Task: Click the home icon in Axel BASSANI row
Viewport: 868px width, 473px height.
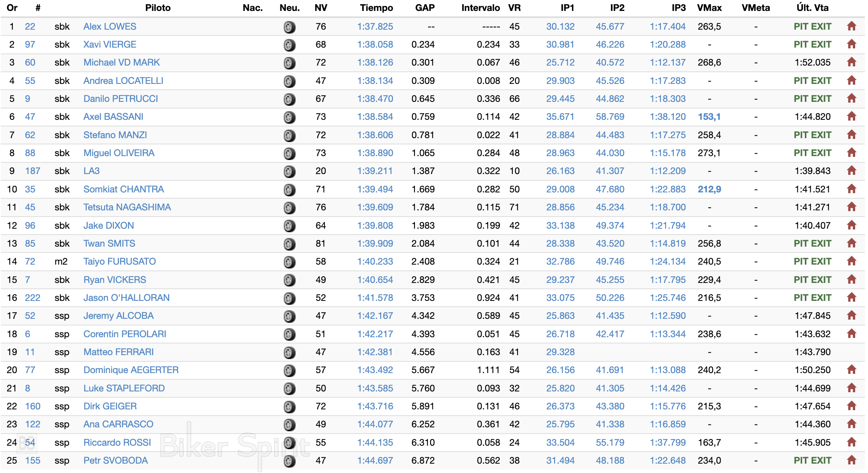Action: (851, 117)
